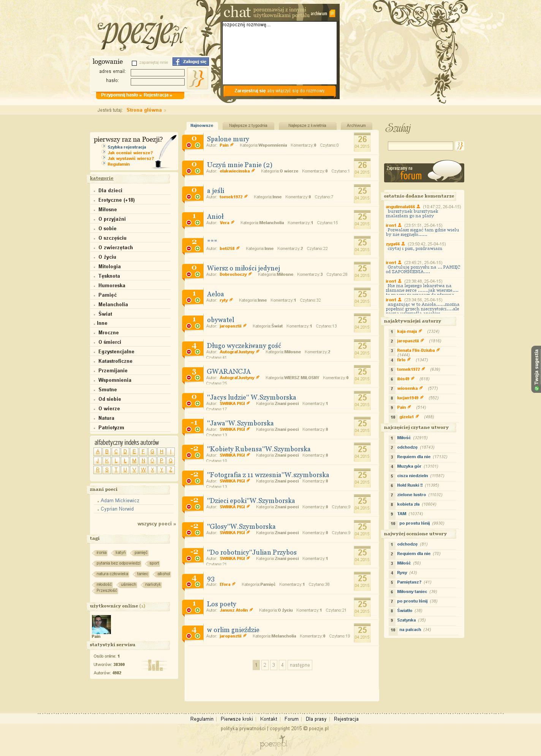Viewport: 541px width, 756px height.
Task: Open the forum speech bubble banner
Action: [x=424, y=173]
